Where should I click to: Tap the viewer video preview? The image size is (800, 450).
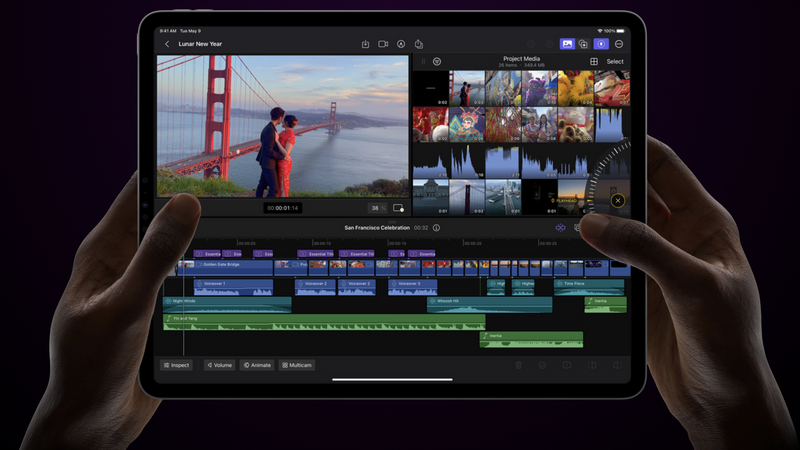[x=283, y=126]
